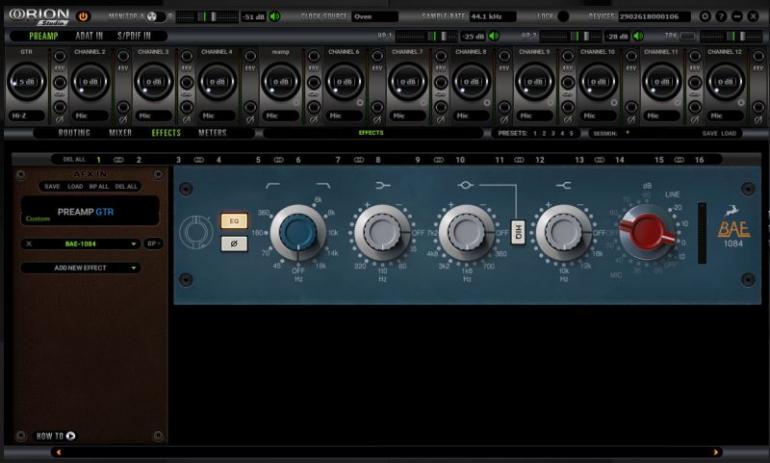Mute the HP 2 headphone output
Image resolution: width=770 pixels, height=463 pixels.
point(638,36)
